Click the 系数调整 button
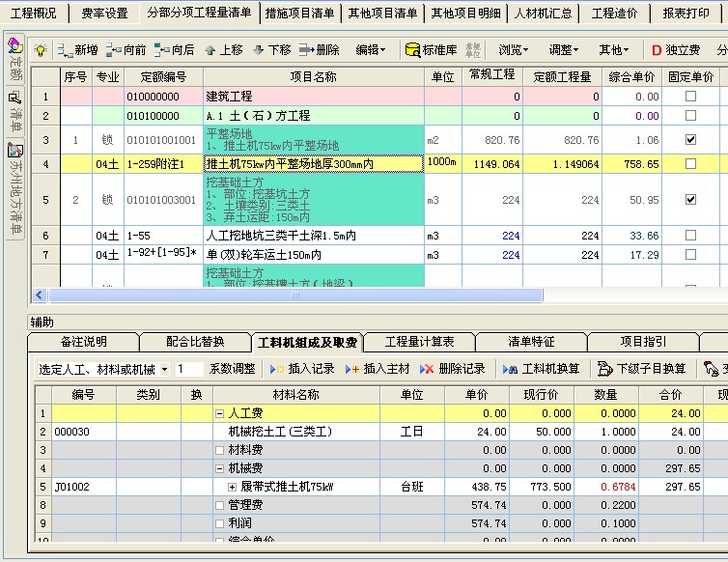Image resolution: width=728 pixels, height=562 pixels. [232, 369]
